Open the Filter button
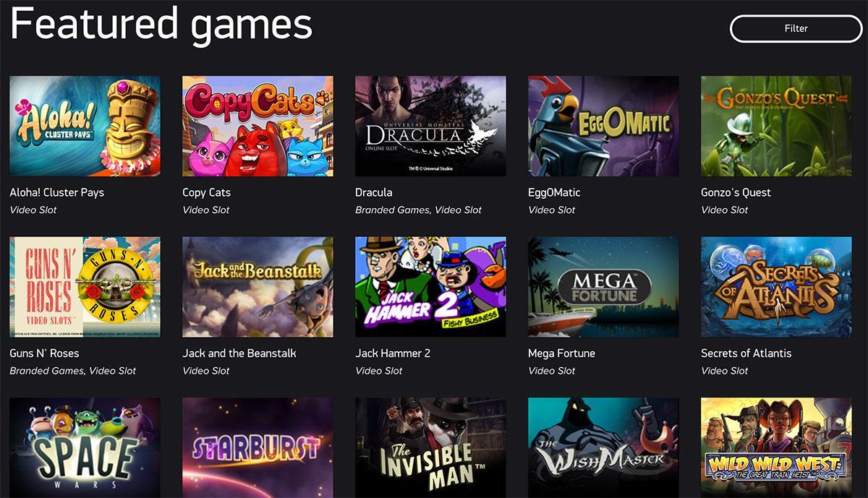 click(796, 28)
